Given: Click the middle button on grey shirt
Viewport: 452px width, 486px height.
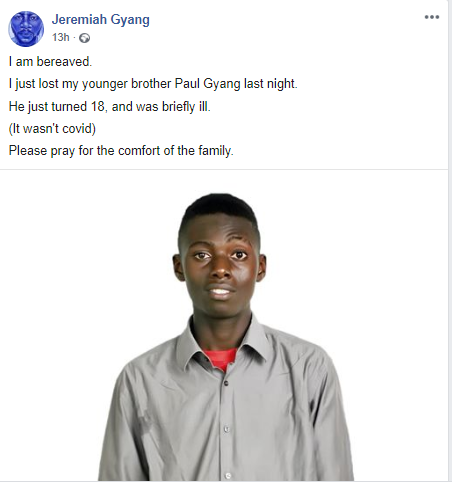Looking at the screenshot, I should [226, 429].
